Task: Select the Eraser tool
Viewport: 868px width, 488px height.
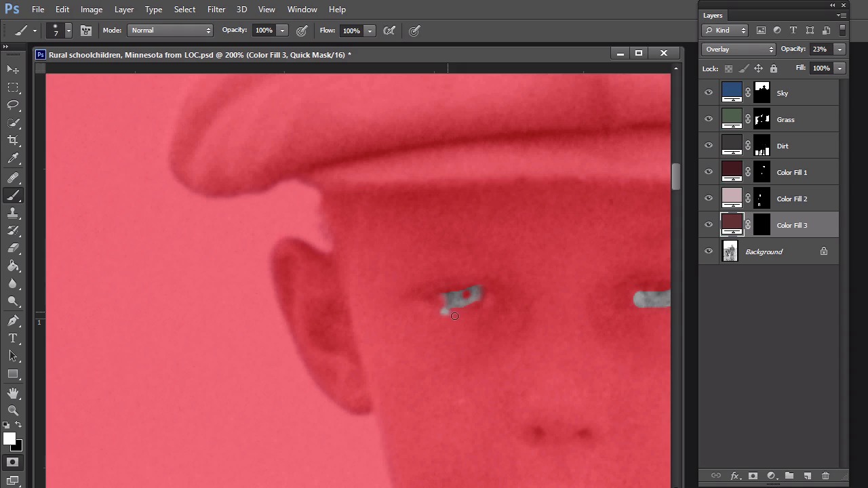Action: [x=13, y=248]
